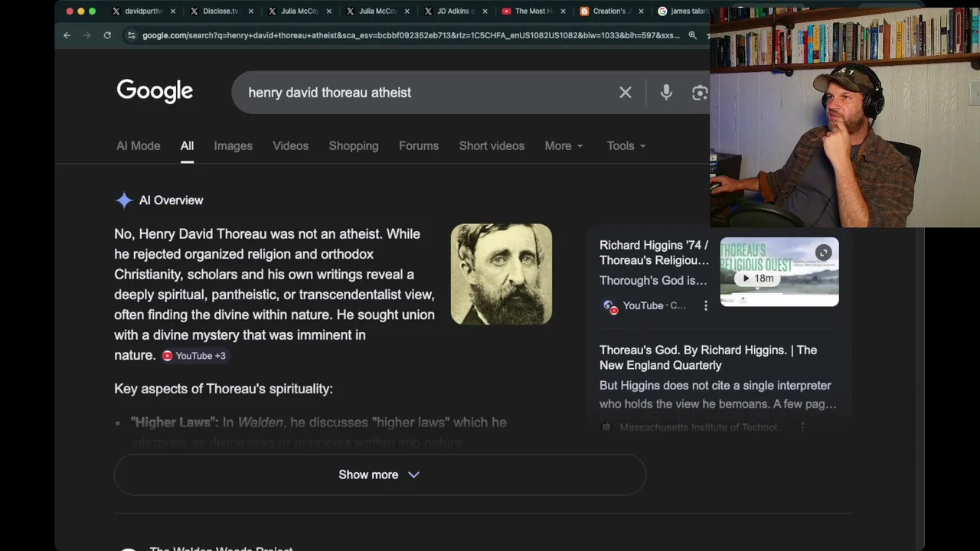Close the JD Adkins tab

[485, 11]
